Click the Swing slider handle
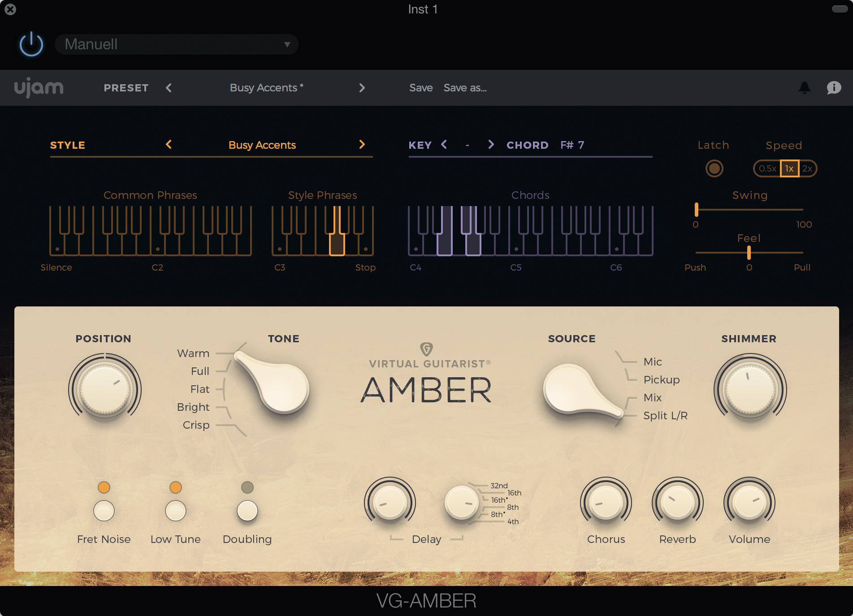Image resolution: width=853 pixels, height=616 pixels. 696,209
